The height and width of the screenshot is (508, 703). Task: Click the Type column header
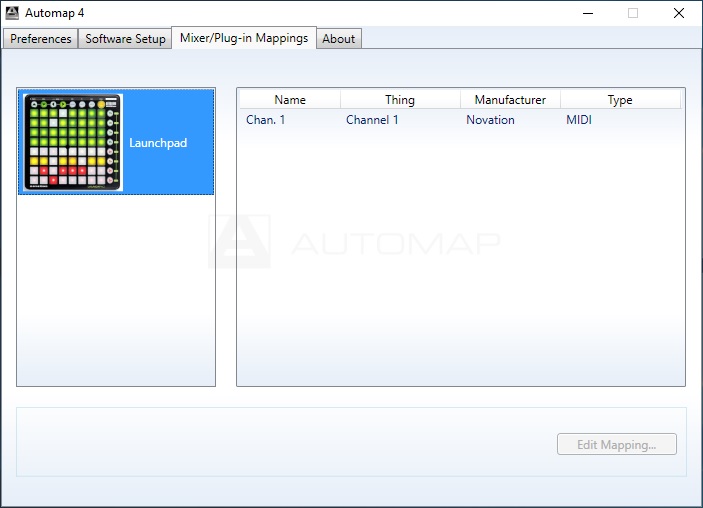[x=620, y=100]
